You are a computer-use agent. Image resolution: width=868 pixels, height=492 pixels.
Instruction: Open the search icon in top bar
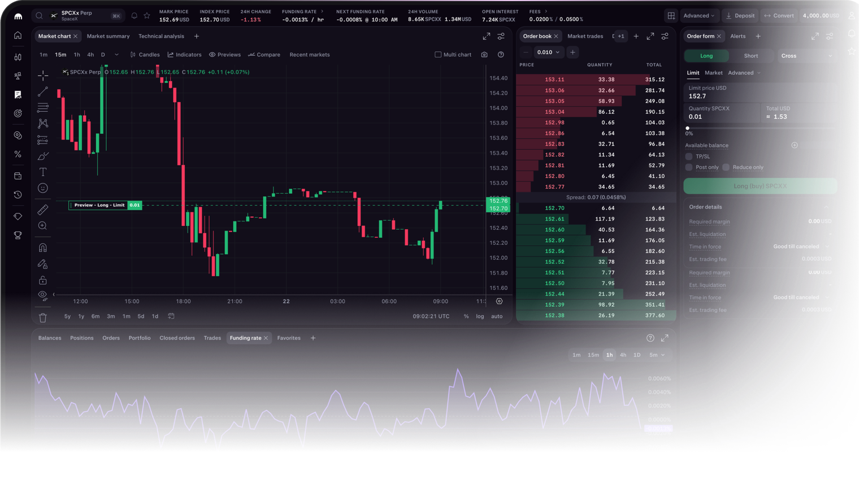coord(39,16)
